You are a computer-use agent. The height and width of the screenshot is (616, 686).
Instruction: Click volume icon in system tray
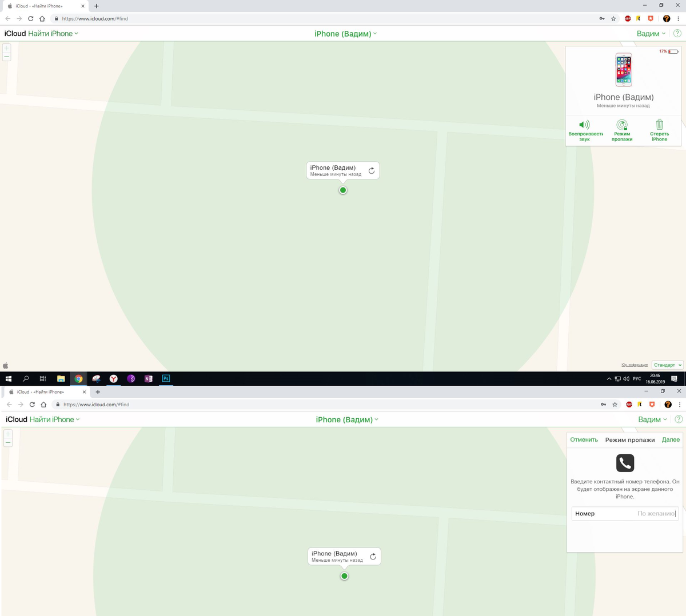626,378
